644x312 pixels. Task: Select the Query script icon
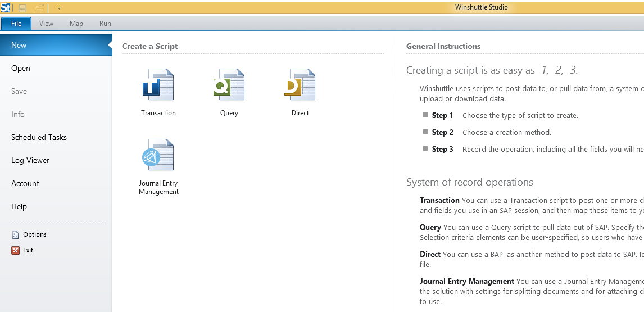coord(229,85)
